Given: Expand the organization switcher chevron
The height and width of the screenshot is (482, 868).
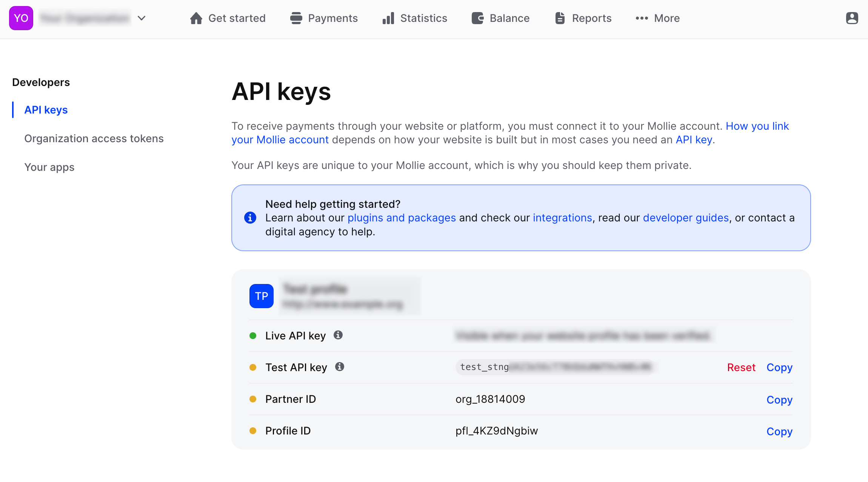Looking at the screenshot, I should click(142, 18).
